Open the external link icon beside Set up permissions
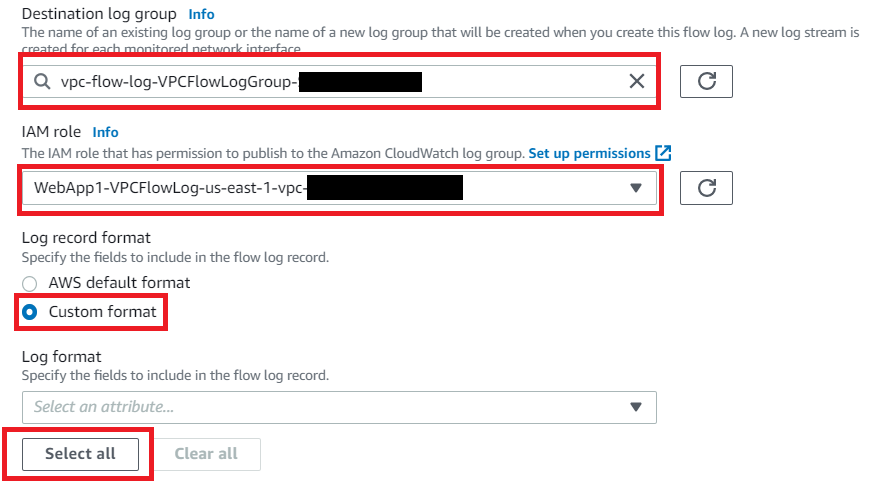Image resolution: width=896 pixels, height=492 pixels. click(x=663, y=153)
